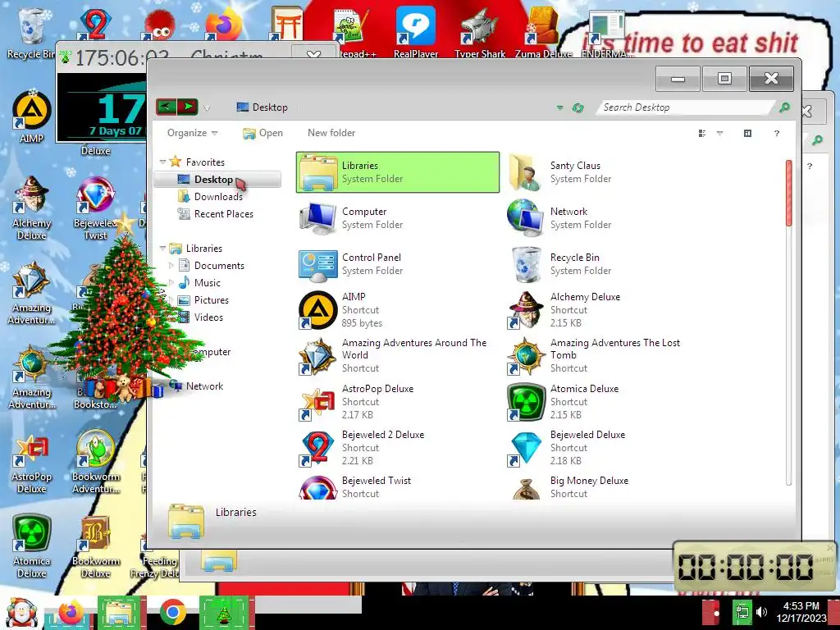This screenshot has width=840, height=630.
Task: Select Videos library in navigation pane
Action: pos(200,317)
